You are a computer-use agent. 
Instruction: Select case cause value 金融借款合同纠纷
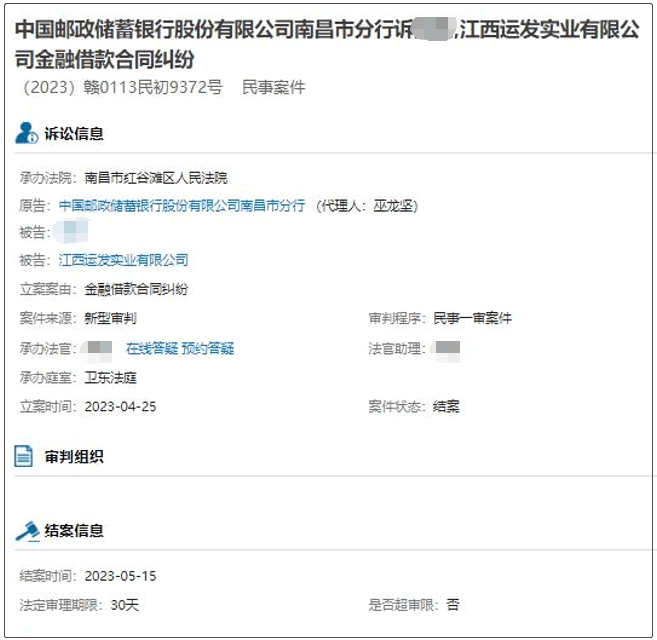[136, 289]
